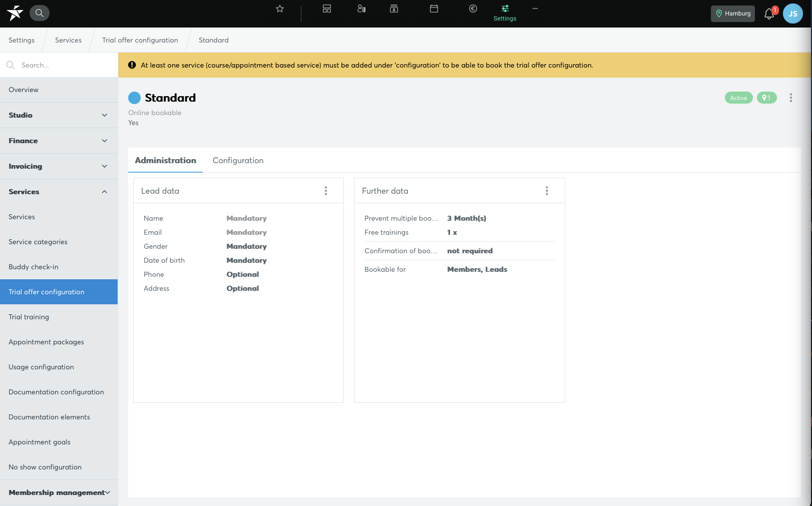
Task: Click the sidebar Search field
Action: point(59,65)
